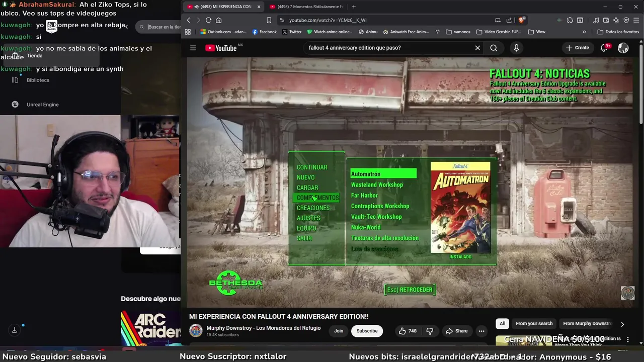Subscribe to Murphy Downstroy channel
The image size is (644, 362).
(367, 331)
